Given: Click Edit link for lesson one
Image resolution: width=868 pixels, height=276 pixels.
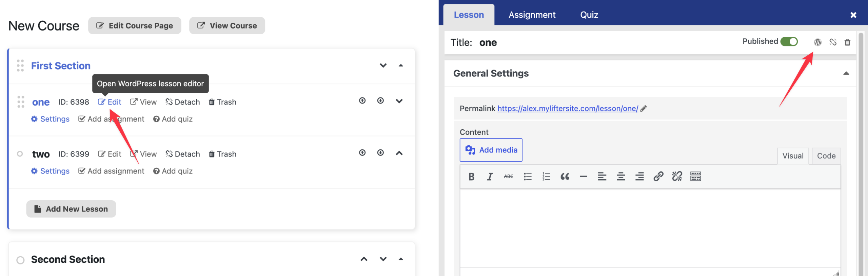Looking at the screenshot, I should point(110,102).
